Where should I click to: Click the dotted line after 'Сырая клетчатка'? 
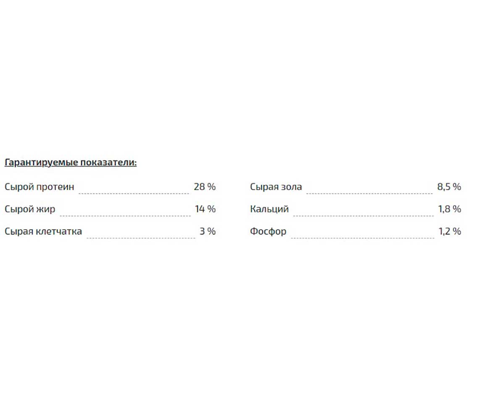[x=141, y=238]
